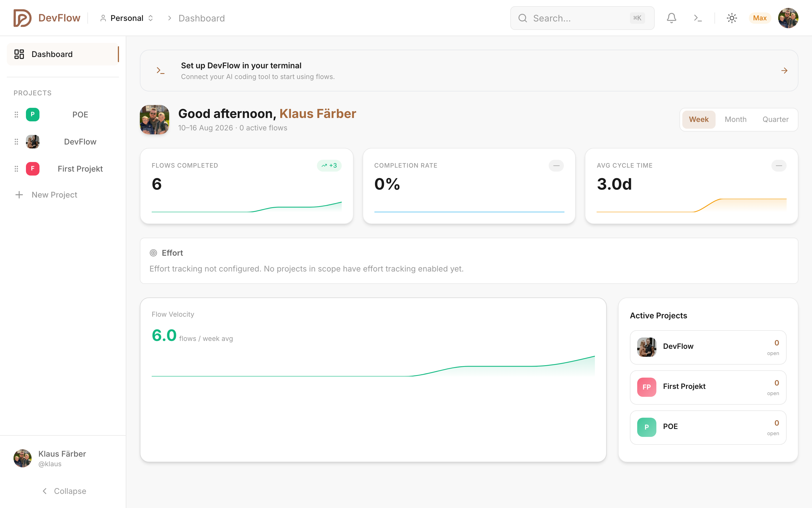Open the terminal setup banner arrow
812x508 pixels.
[x=784, y=71]
